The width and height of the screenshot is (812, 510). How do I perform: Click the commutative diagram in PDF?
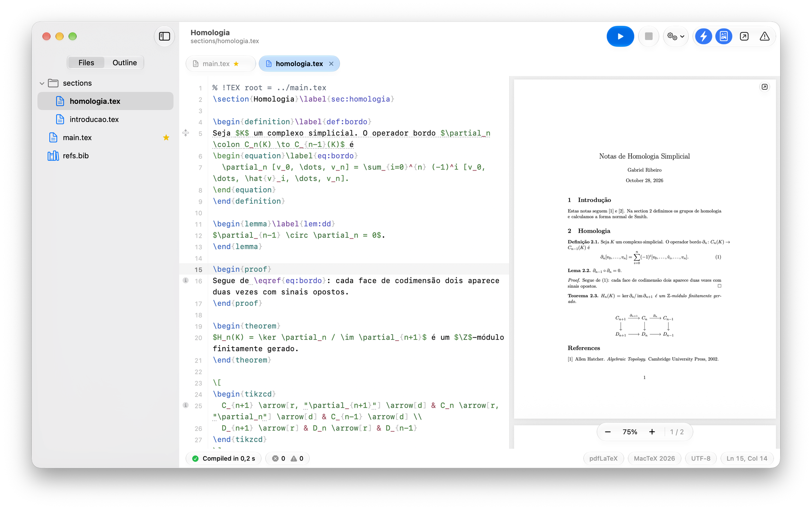(x=644, y=326)
